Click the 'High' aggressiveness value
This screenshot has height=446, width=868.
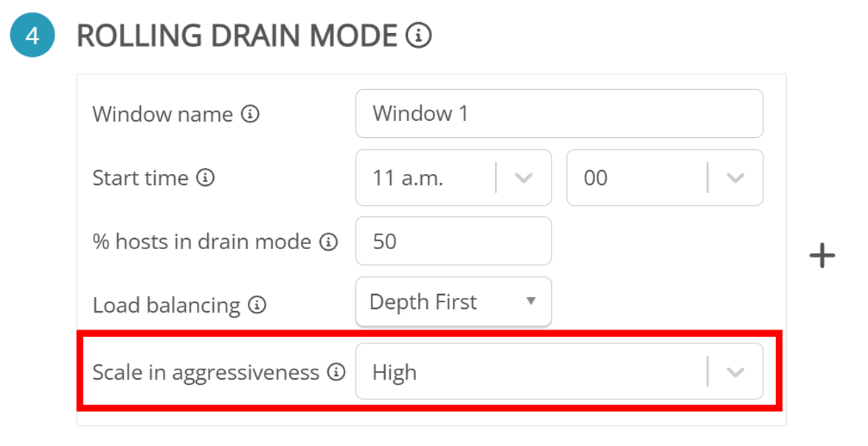[x=395, y=372]
